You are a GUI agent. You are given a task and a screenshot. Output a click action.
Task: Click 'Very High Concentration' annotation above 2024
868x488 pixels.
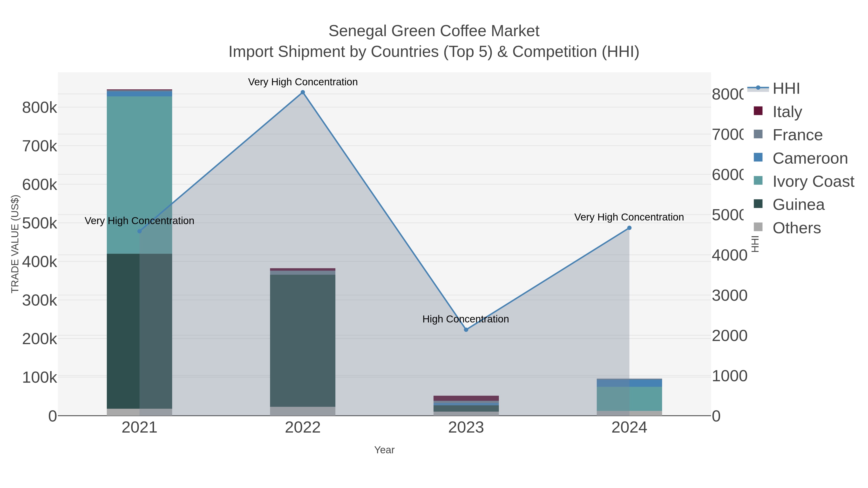pos(629,217)
